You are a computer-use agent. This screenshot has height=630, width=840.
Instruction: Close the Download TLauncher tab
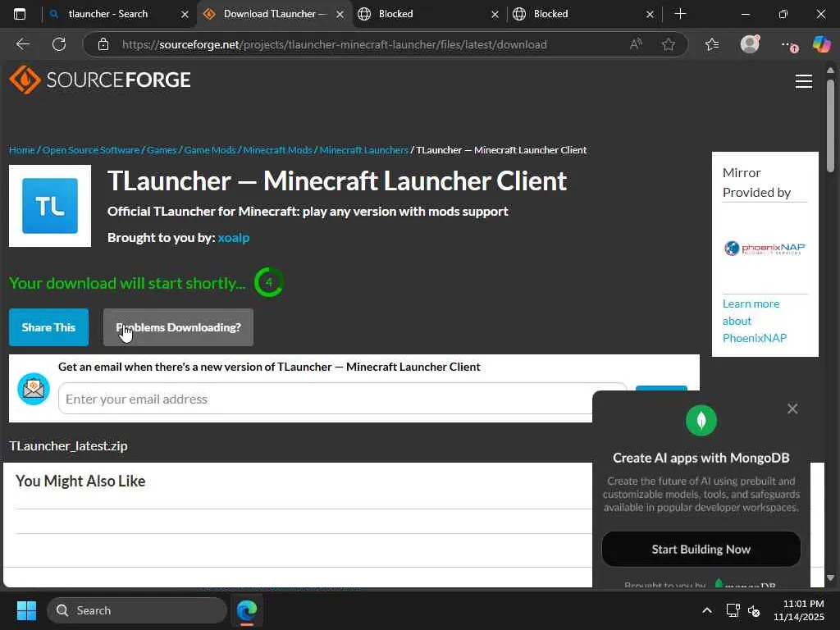point(340,15)
